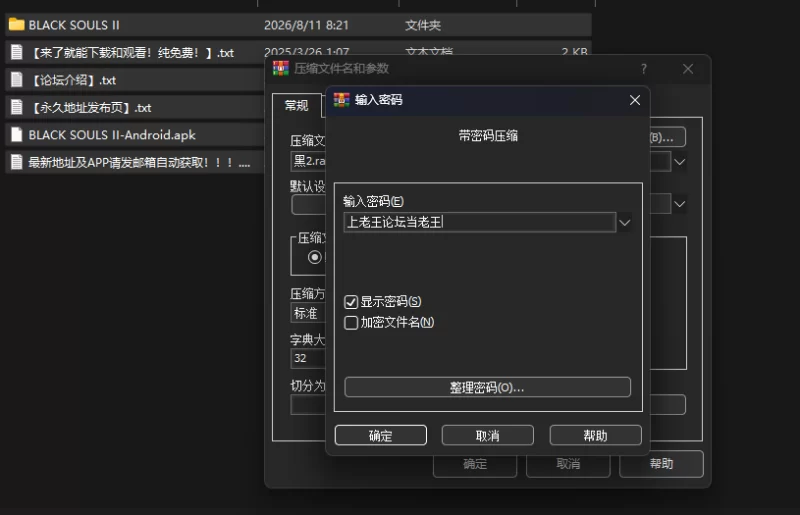This screenshot has width=800, height=515.
Task: Click the split volume size field
Action: point(308,405)
